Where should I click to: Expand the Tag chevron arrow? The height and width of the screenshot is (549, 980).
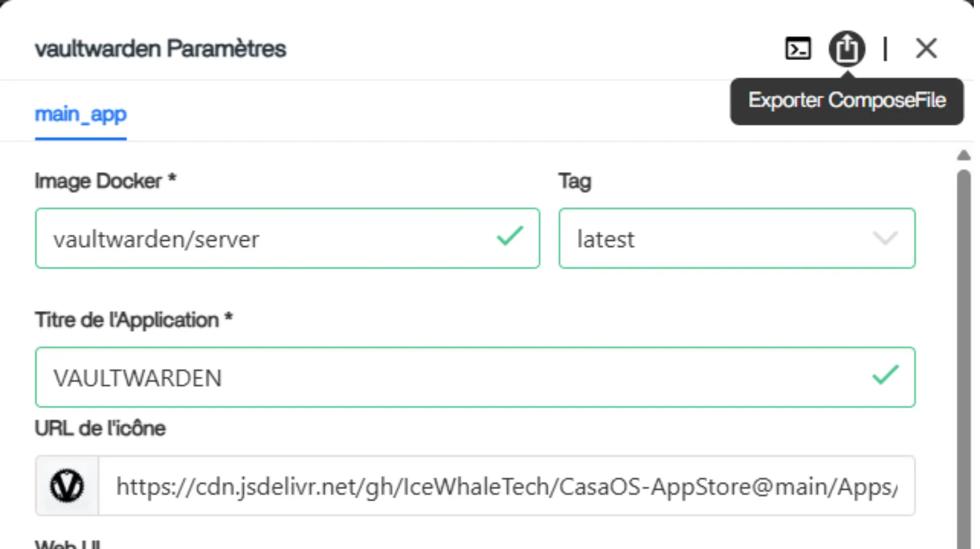(884, 238)
